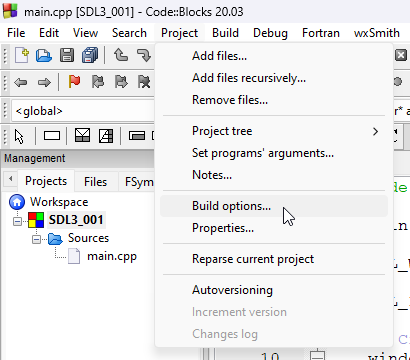Jump back using the left arrow icon

click(21, 82)
